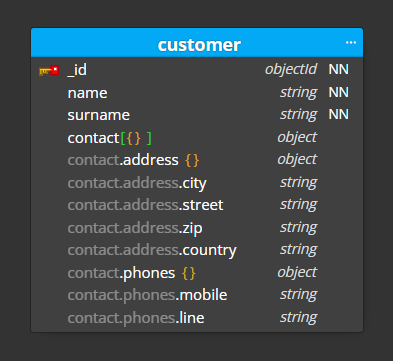Select the surname field

pos(197,115)
